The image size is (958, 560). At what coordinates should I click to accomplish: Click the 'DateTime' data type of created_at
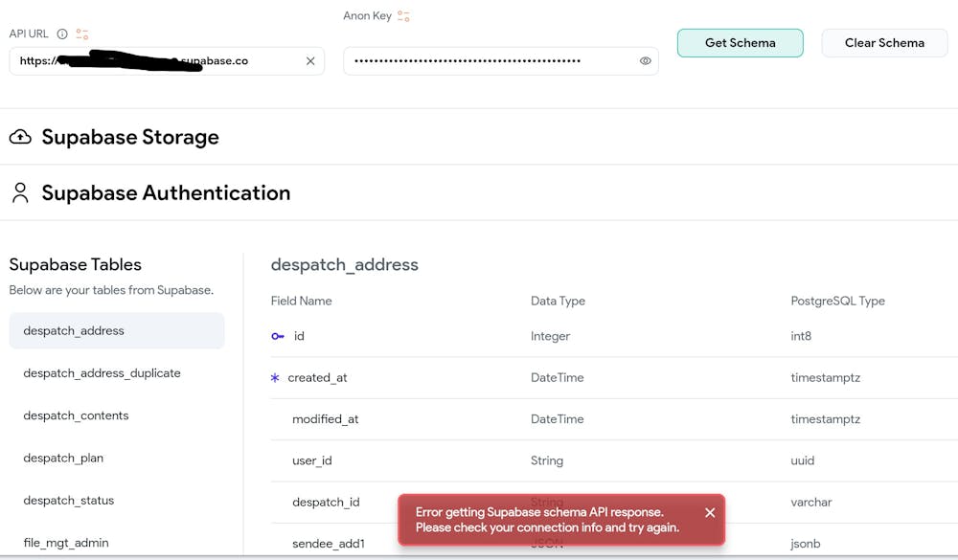click(x=558, y=378)
